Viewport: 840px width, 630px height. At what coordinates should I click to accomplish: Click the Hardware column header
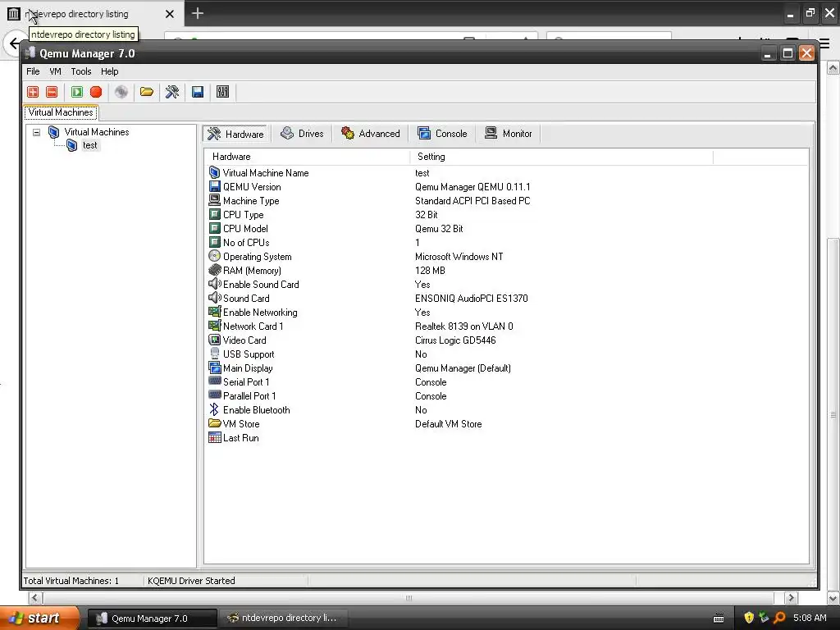click(x=307, y=157)
